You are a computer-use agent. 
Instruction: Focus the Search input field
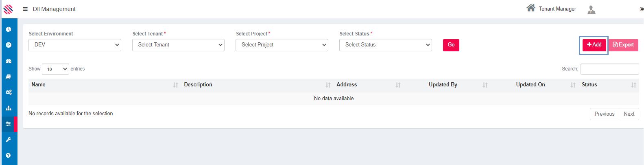pyautogui.click(x=609, y=69)
